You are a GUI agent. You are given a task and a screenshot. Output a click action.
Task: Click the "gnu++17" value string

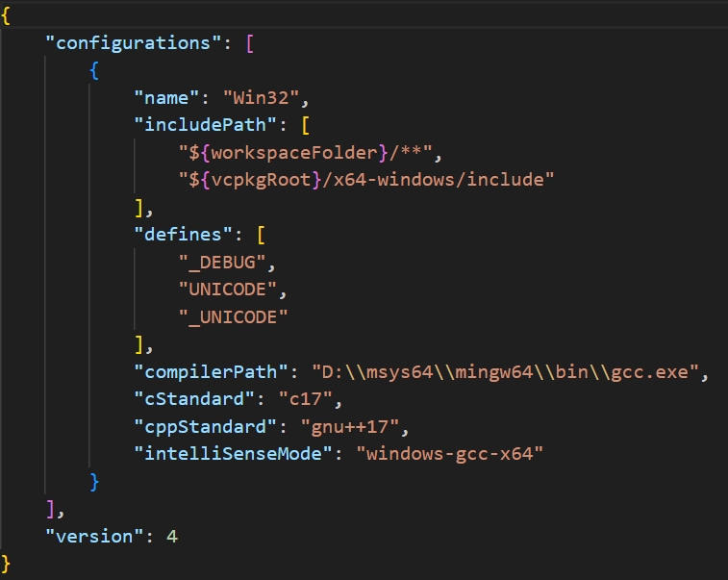click(338, 426)
